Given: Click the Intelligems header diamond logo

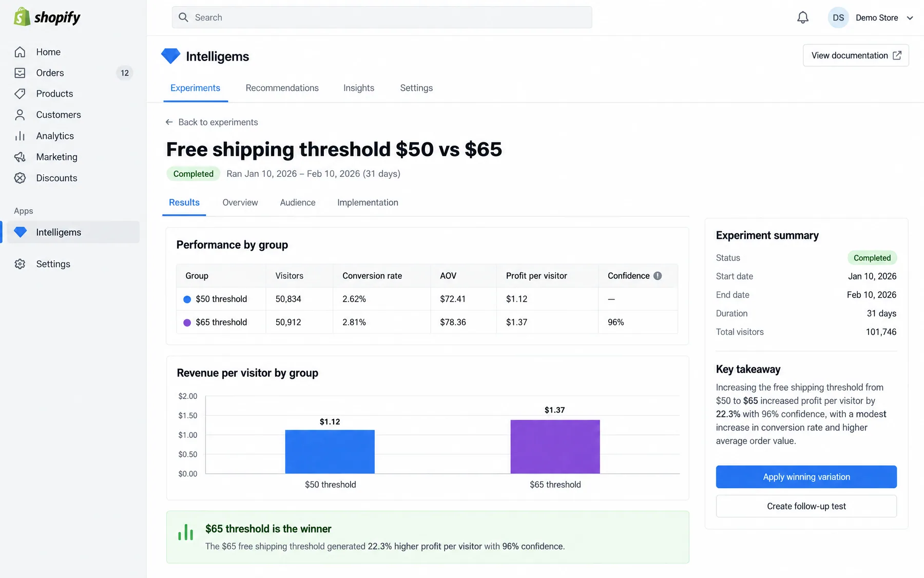Looking at the screenshot, I should (170, 56).
